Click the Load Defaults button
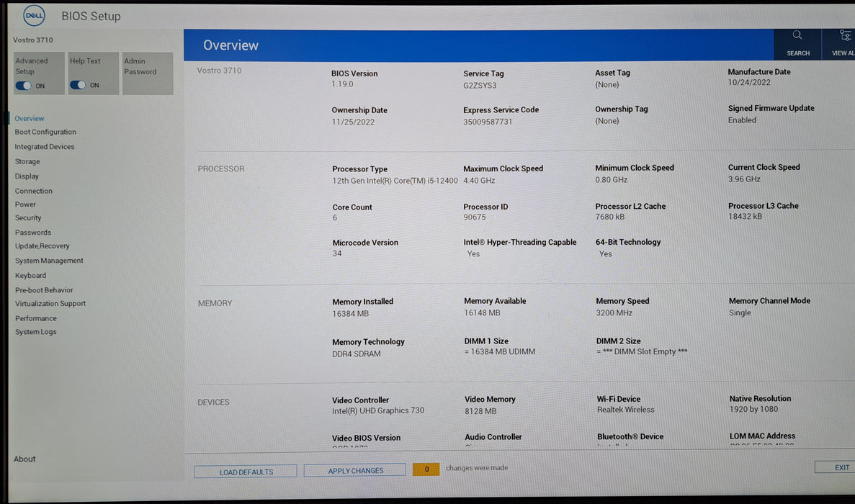The image size is (855, 504). click(x=246, y=472)
